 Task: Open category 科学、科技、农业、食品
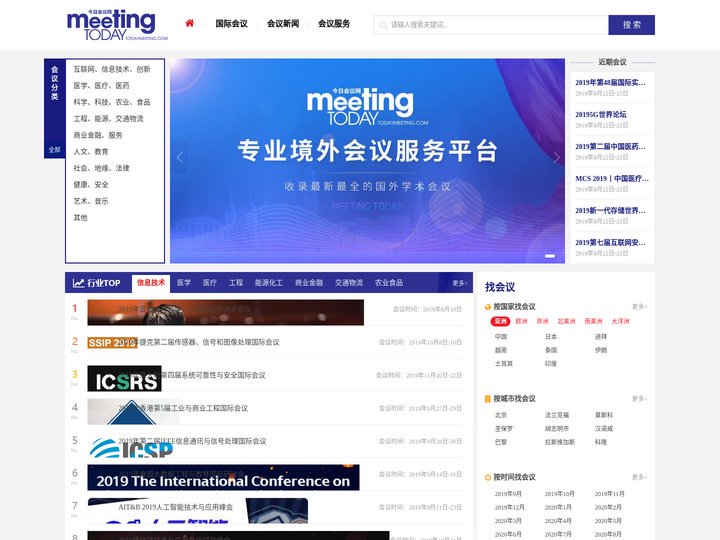(x=112, y=102)
